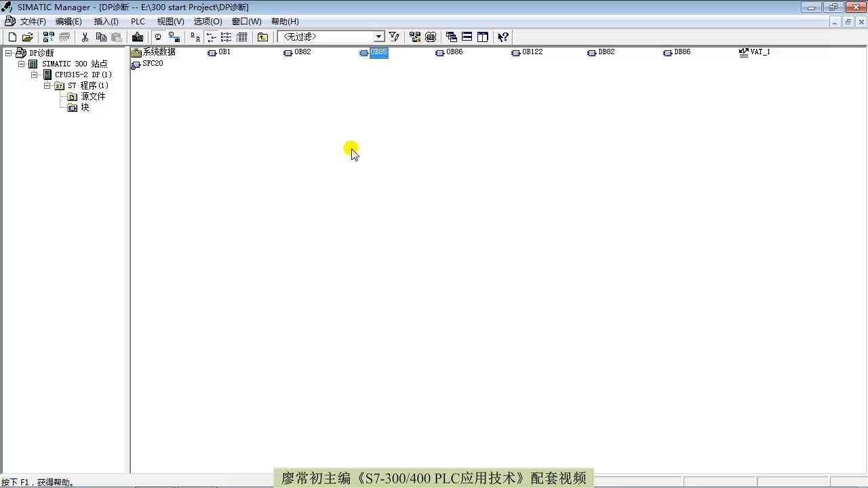Click the edit filter funnel icon
Viewport: 868px width, 488px height.
point(394,37)
